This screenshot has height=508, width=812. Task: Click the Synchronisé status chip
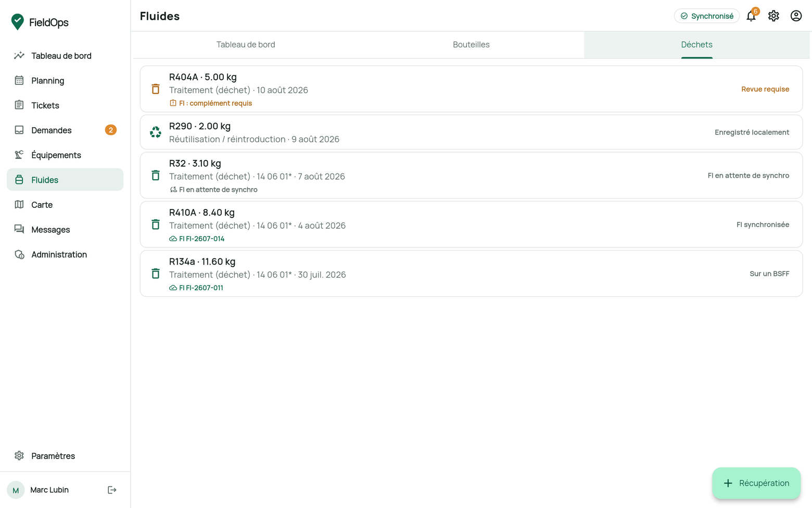click(x=707, y=16)
